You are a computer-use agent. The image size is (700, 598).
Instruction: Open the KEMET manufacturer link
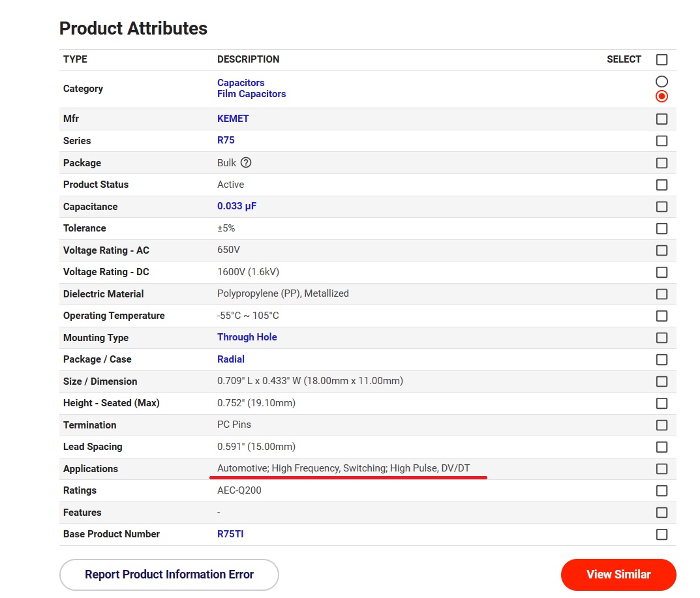pos(233,119)
